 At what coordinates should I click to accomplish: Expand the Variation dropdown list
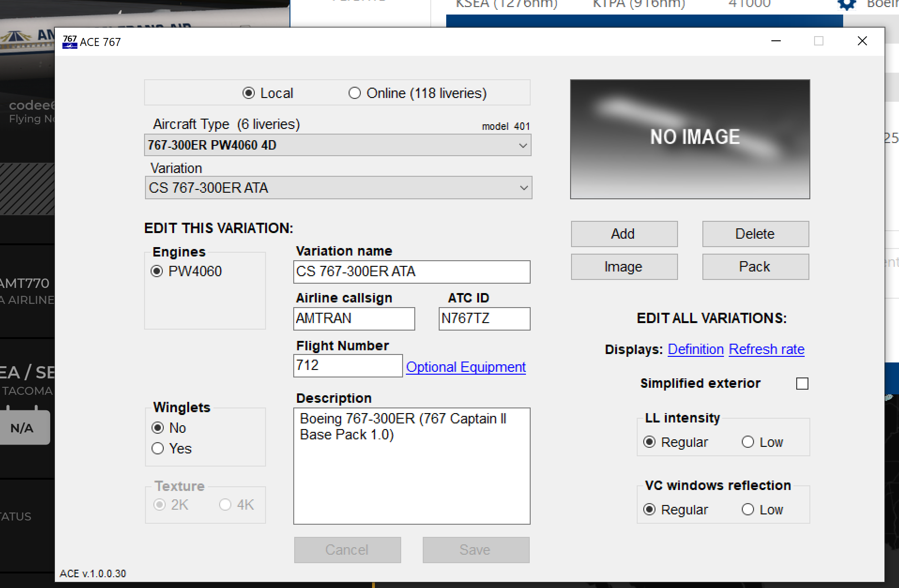coord(338,188)
